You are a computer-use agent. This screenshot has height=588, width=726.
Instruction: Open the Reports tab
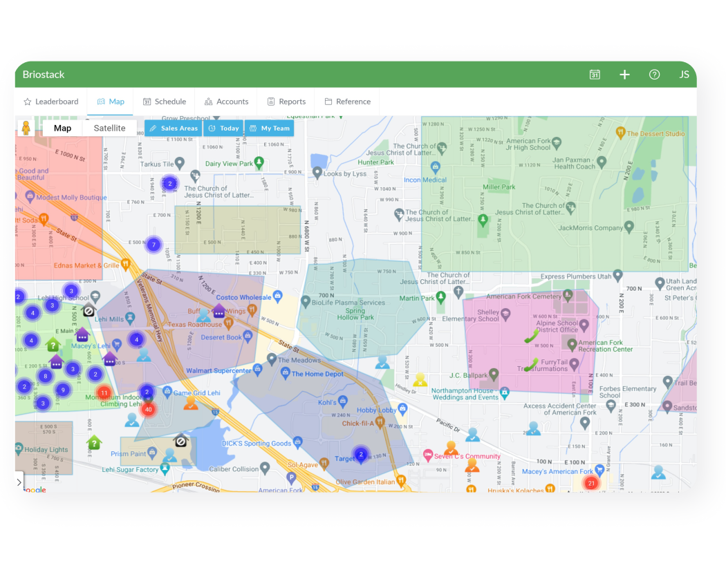tap(286, 102)
